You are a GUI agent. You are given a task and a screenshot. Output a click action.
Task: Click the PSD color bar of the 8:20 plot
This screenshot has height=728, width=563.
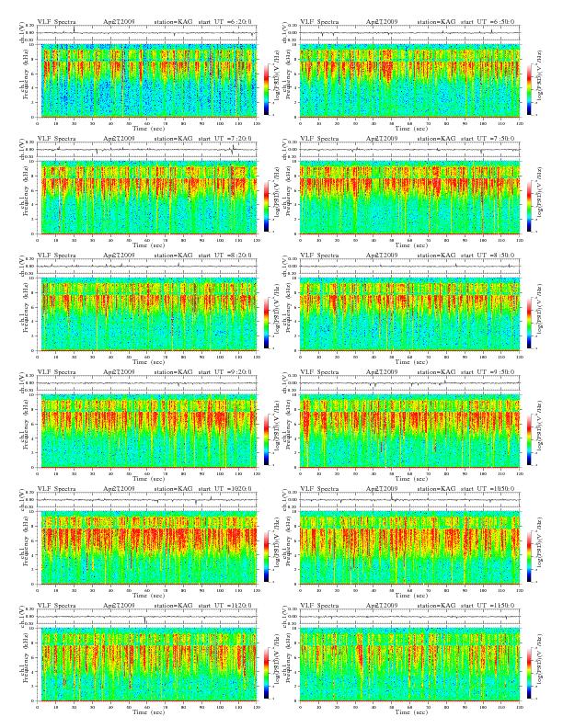[x=266, y=323]
